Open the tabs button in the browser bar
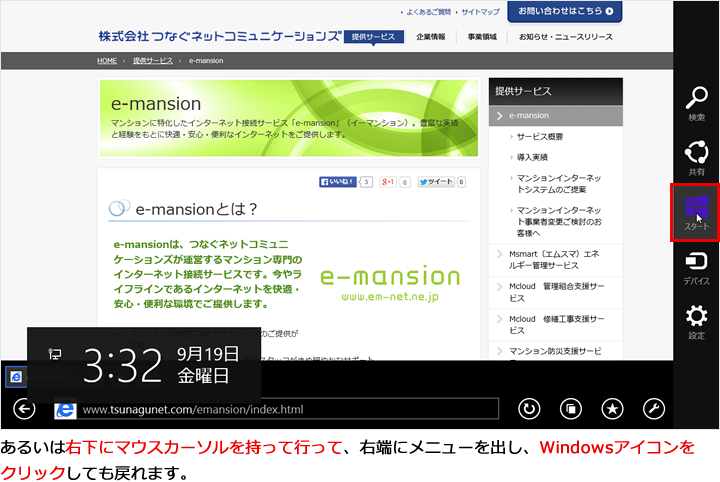 tap(571, 409)
